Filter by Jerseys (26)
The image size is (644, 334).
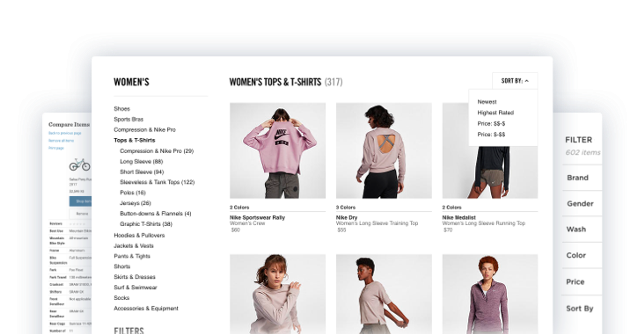[x=135, y=203]
